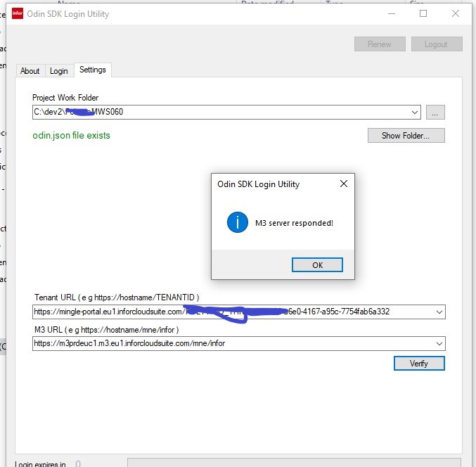Click the Renew button
The height and width of the screenshot is (467, 476).
tap(380, 44)
